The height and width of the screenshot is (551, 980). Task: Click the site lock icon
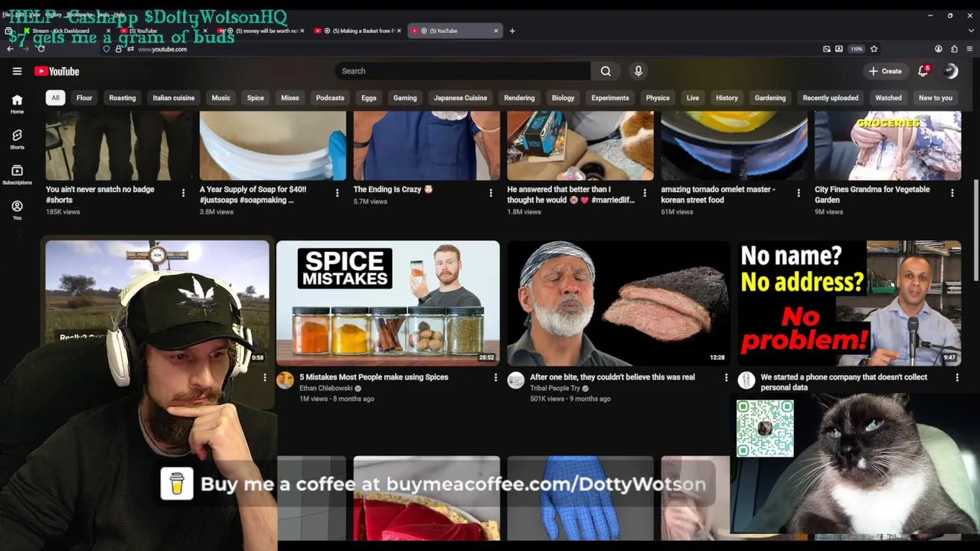[119, 49]
